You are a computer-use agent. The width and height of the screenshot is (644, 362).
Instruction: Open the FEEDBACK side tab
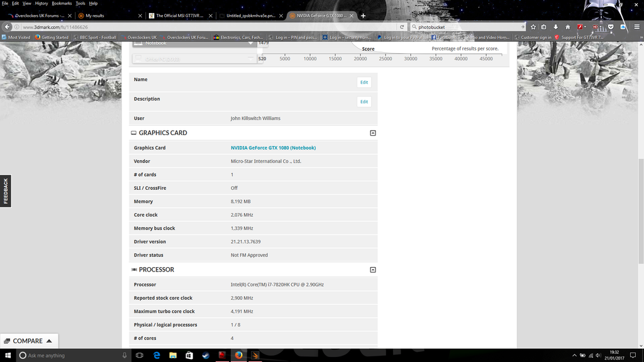pyautogui.click(x=6, y=191)
